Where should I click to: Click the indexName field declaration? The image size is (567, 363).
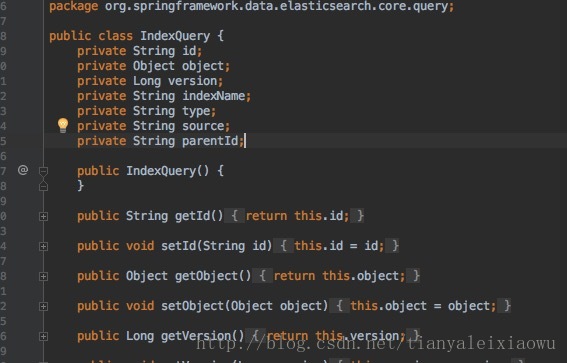pos(164,96)
